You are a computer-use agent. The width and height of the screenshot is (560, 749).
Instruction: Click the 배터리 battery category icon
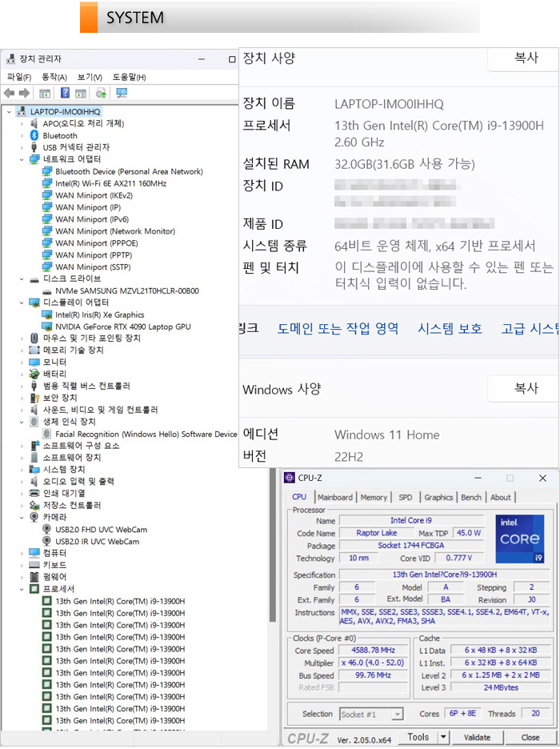(x=34, y=374)
